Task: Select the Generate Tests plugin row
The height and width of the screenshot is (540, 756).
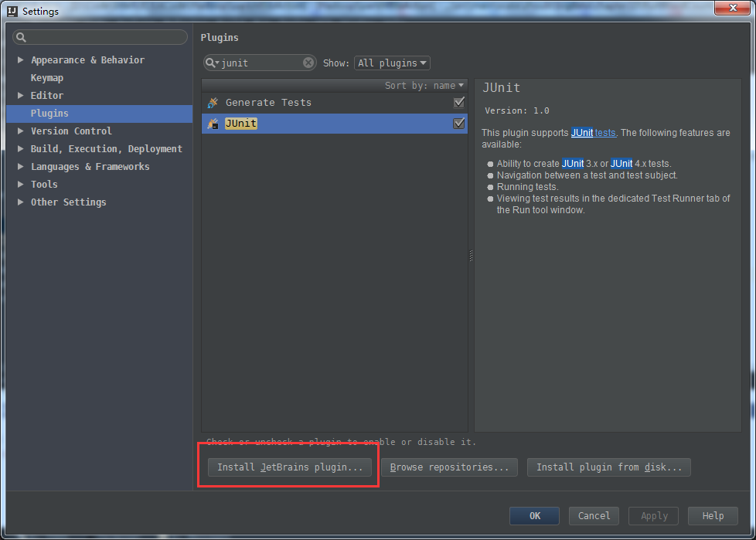Action: [x=335, y=103]
